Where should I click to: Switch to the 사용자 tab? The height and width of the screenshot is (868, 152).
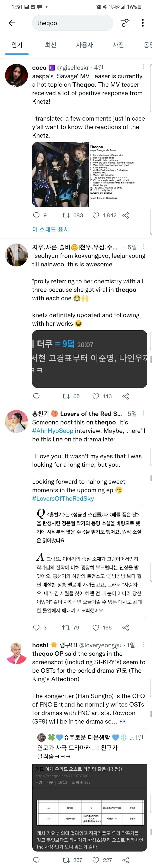coord(84,45)
